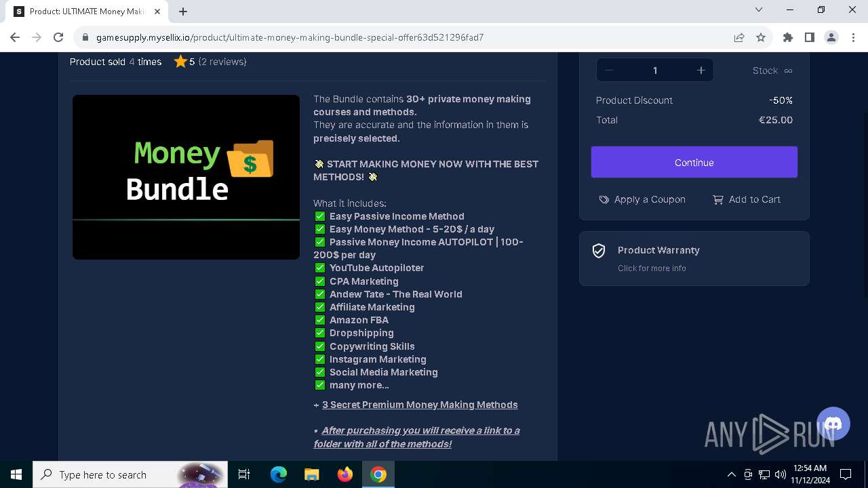The width and height of the screenshot is (868, 488).
Task: Open the Discord chat bubble icon
Action: 833,424
